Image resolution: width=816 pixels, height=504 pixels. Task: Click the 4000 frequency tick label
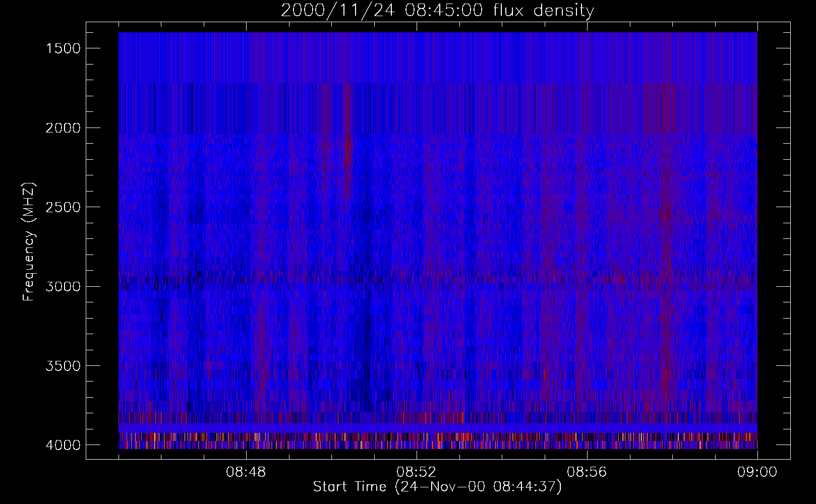click(63, 445)
